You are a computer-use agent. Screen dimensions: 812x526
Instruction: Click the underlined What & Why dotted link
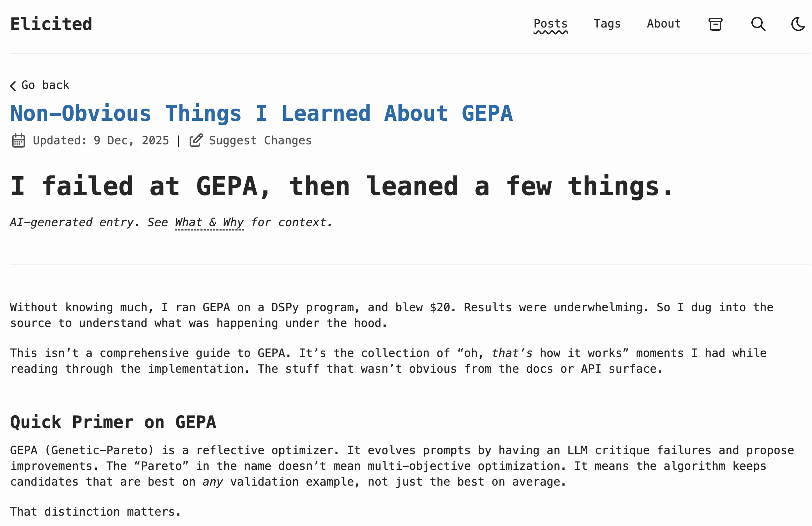pyautogui.click(x=209, y=222)
